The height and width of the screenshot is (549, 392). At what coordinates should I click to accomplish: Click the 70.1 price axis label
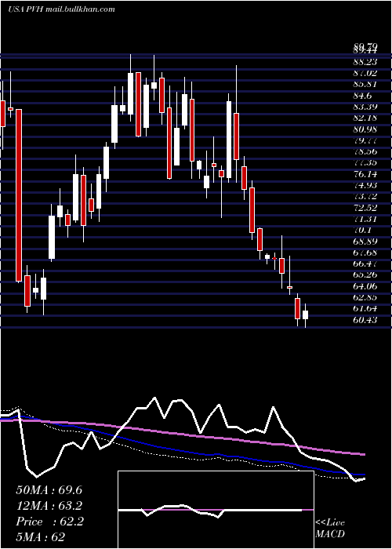click(x=362, y=230)
